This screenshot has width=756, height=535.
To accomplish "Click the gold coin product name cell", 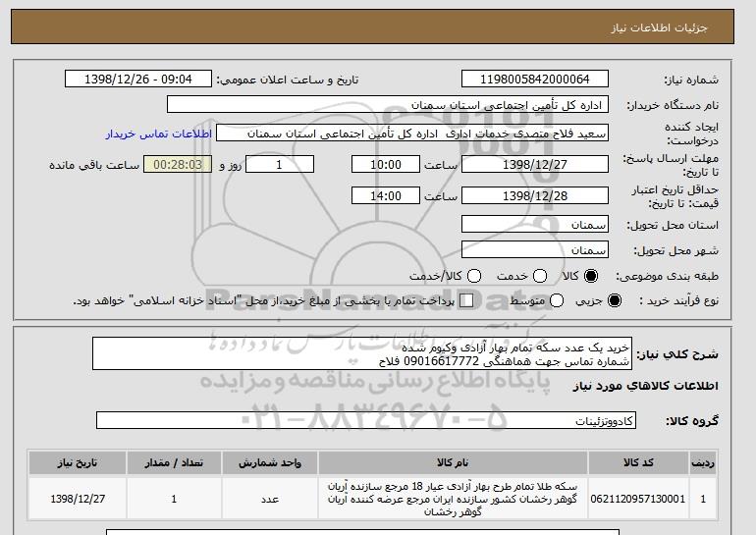I will tap(453, 499).
